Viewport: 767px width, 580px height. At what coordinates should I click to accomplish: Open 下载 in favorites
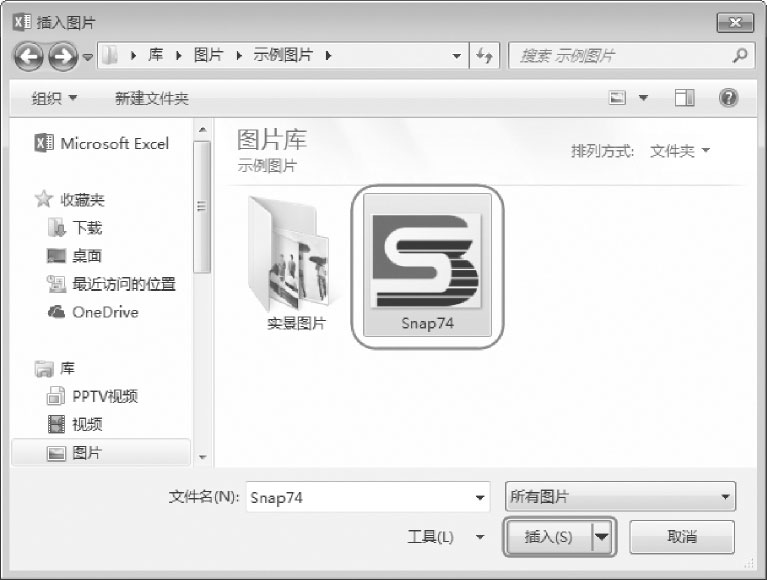tap(75, 227)
